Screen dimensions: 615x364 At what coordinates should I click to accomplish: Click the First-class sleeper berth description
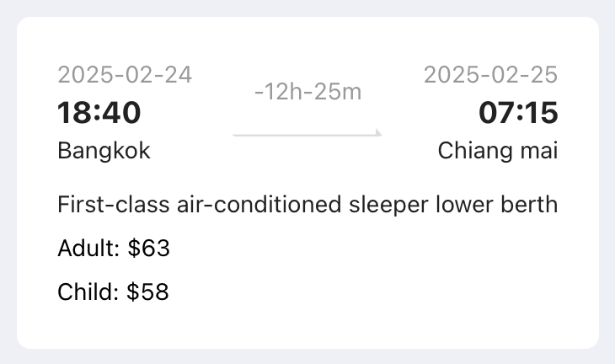click(307, 205)
